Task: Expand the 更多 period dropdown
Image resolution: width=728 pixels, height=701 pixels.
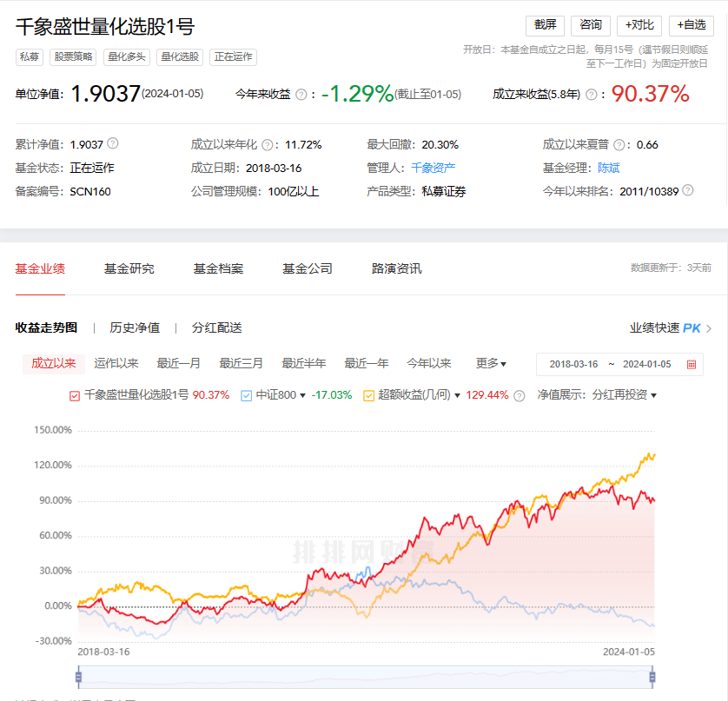Action: [x=491, y=363]
